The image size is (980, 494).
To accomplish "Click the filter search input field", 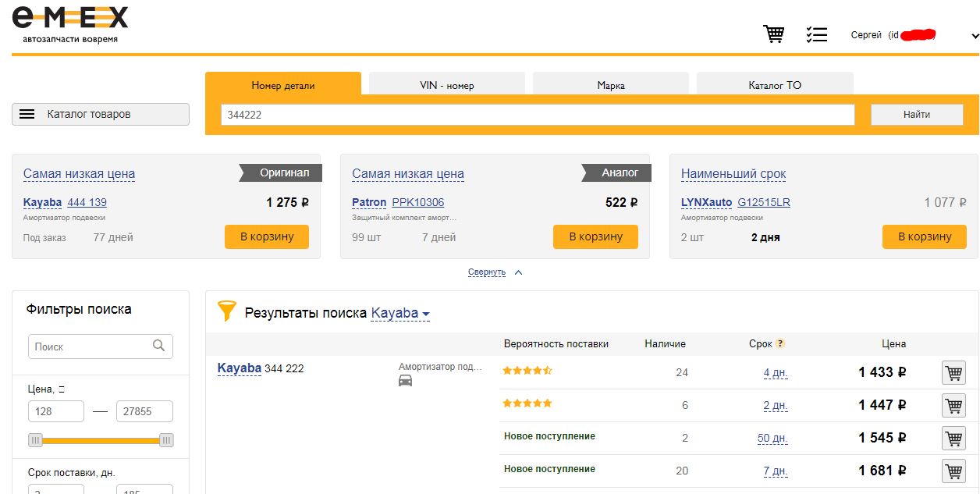I will 92,347.
